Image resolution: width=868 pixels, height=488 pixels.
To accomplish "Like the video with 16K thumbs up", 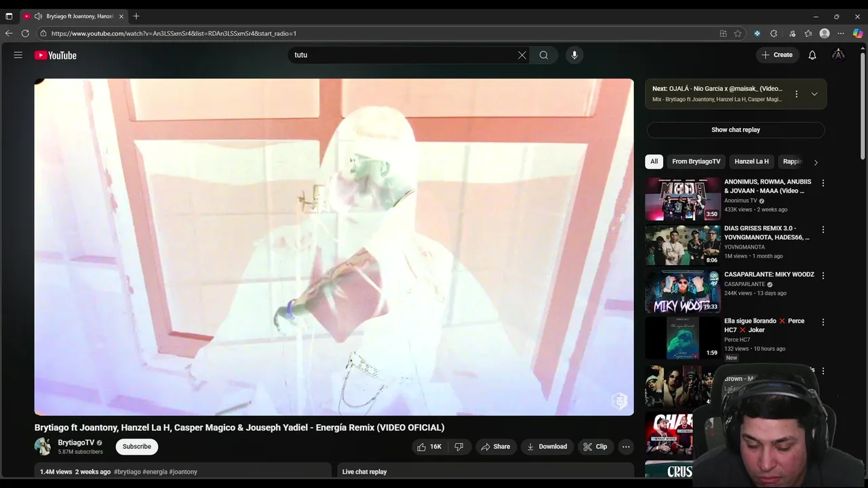I will [x=429, y=447].
